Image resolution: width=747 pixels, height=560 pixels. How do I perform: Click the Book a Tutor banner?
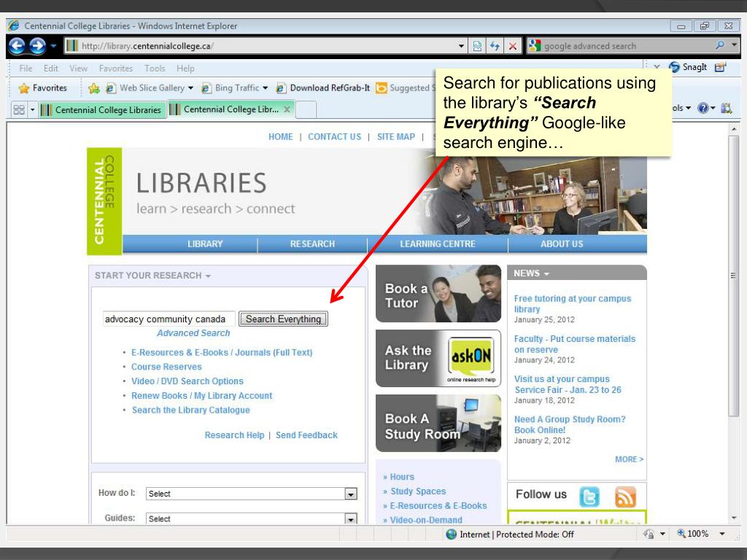click(438, 294)
